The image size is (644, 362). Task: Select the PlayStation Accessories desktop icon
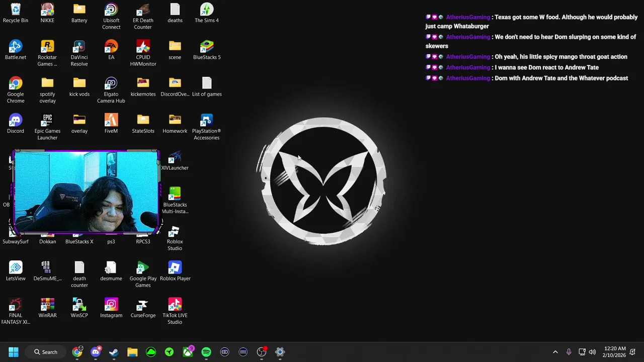point(207,127)
